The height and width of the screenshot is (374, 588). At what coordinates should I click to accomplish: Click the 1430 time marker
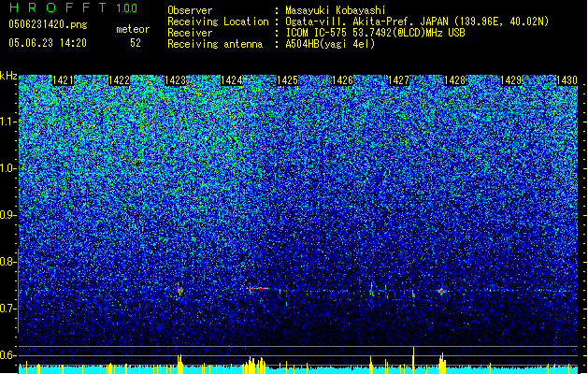pos(566,80)
